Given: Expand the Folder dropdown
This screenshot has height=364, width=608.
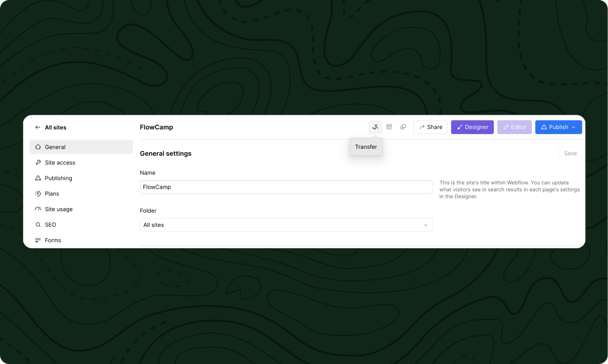Looking at the screenshot, I should tap(286, 225).
